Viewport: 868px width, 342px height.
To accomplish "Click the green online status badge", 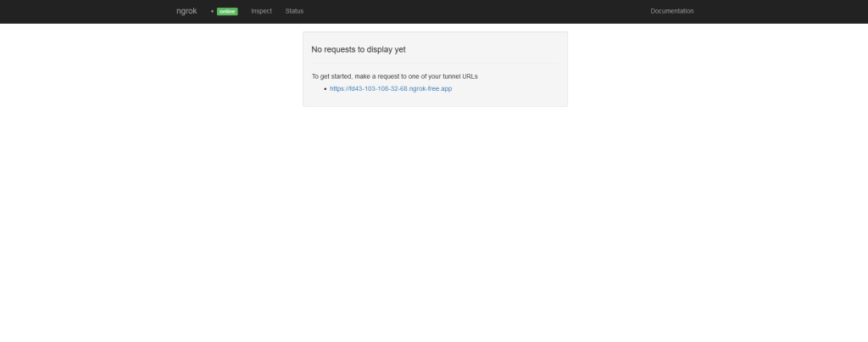I will tap(227, 11).
